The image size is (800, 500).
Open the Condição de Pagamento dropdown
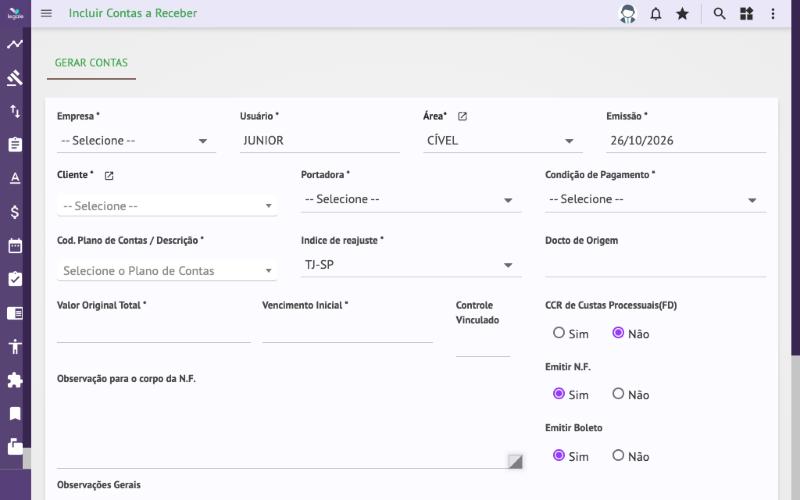point(655,199)
